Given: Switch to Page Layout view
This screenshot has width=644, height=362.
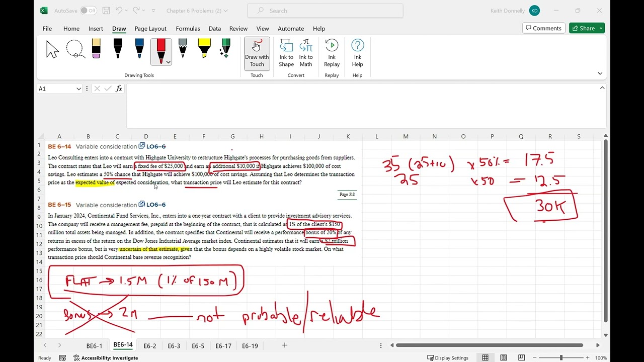Looking at the screenshot, I should tap(503, 358).
